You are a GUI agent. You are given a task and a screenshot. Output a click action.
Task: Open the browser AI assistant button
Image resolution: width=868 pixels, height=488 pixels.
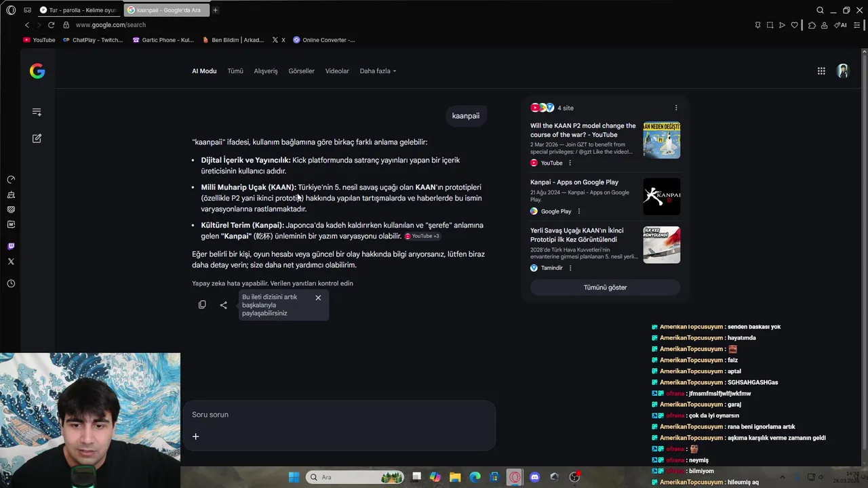(x=841, y=25)
